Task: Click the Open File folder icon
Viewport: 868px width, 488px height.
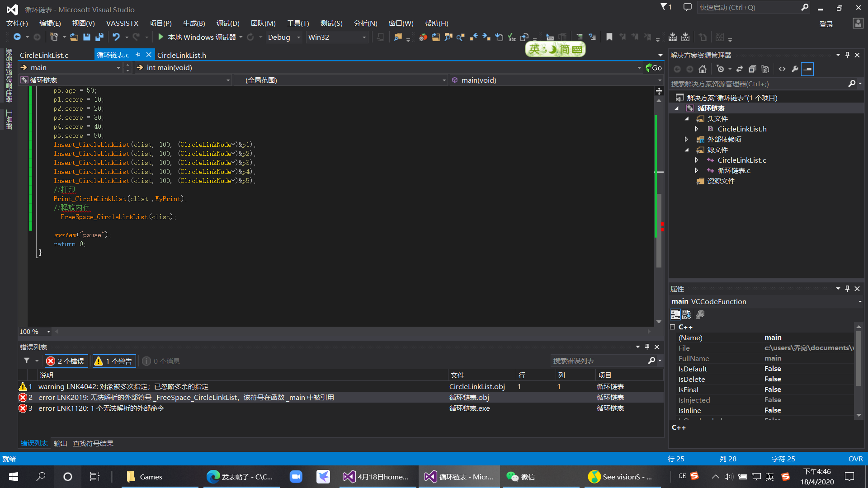Action: pyautogui.click(x=74, y=37)
